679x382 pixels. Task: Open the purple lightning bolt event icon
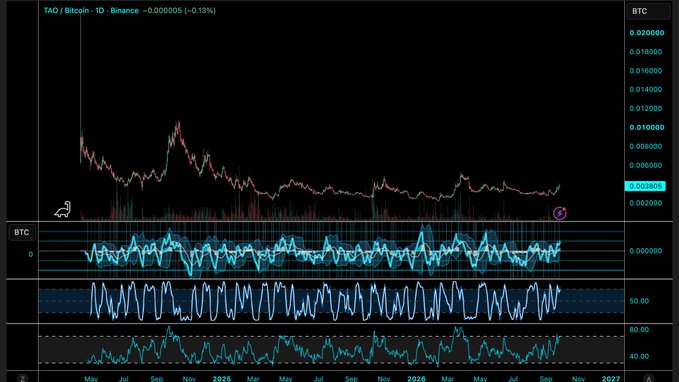559,213
